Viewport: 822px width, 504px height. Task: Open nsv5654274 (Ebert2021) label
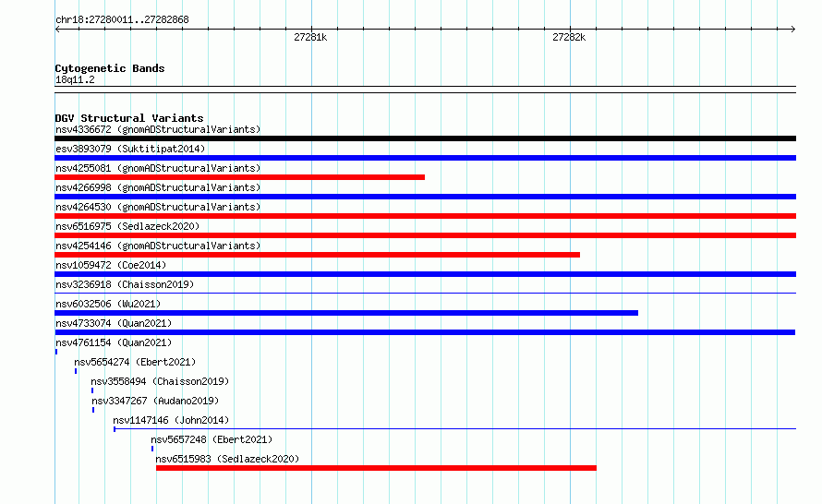click(x=135, y=362)
